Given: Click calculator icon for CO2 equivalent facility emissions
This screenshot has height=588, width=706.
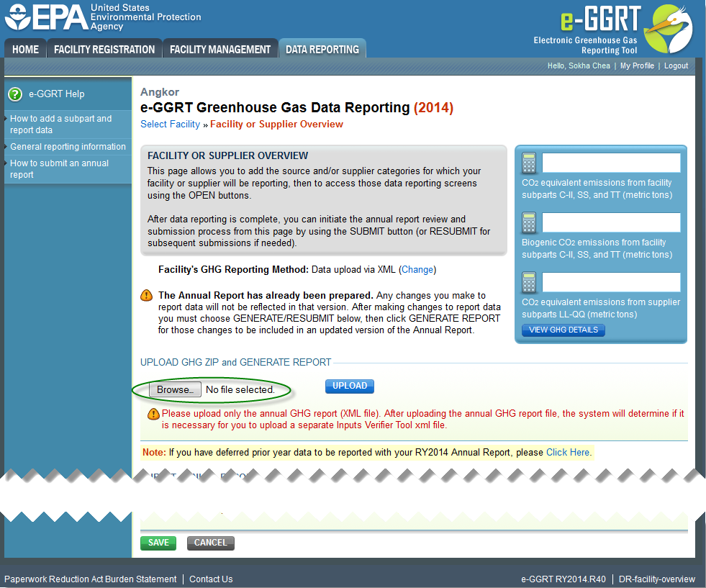Looking at the screenshot, I should coord(529,163).
